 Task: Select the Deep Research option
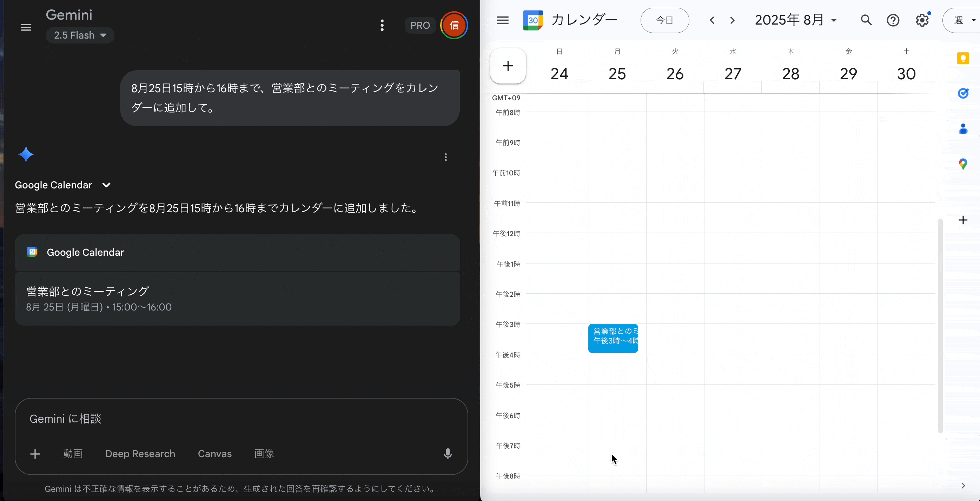(x=140, y=454)
